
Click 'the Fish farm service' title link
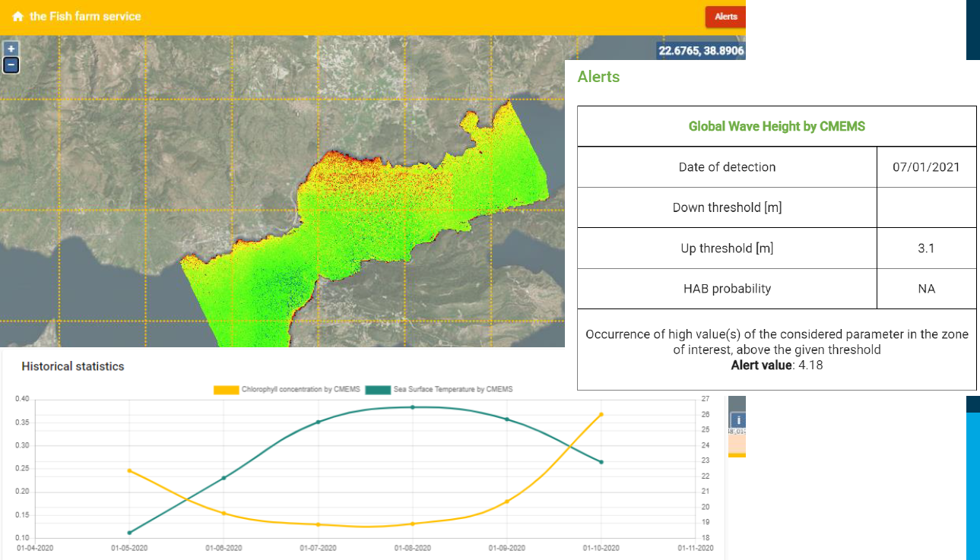[x=85, y=17]
